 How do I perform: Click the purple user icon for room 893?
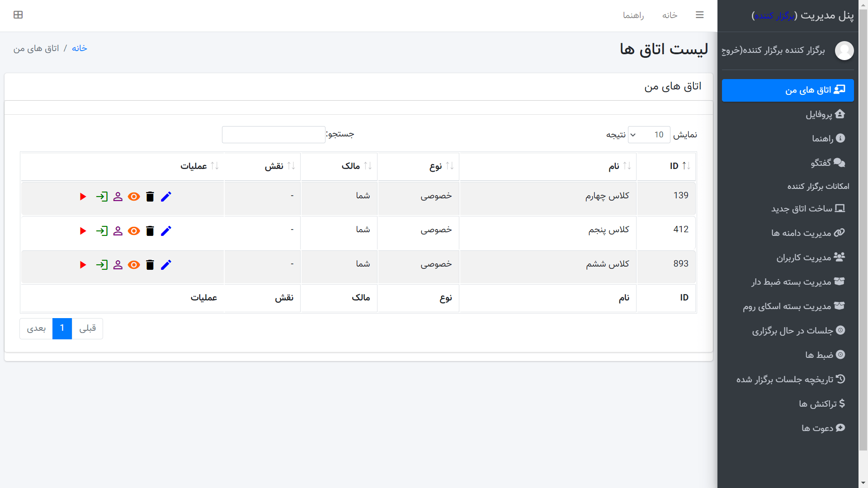point(118,265)
